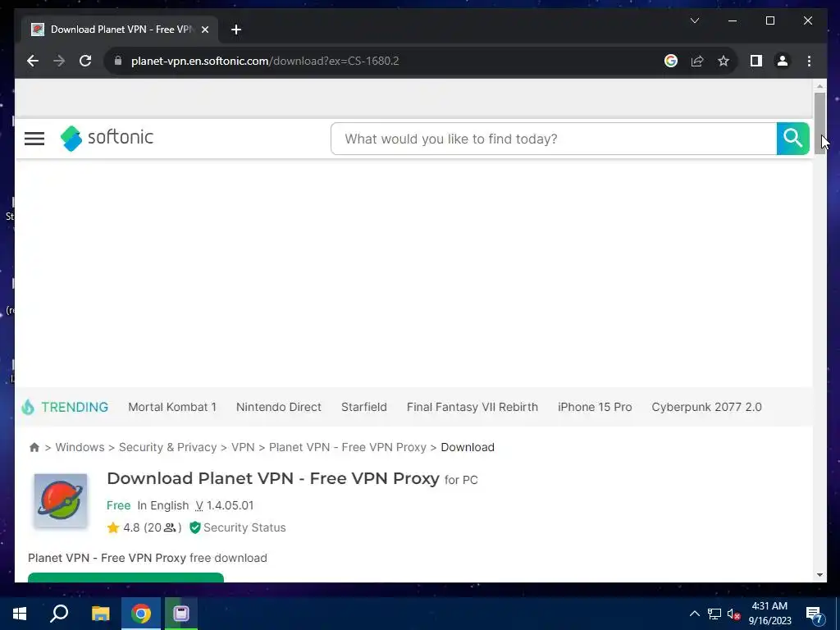Open the Softonic hamburger menu
The width and height of the screenshot is (840, 630).
34,138
